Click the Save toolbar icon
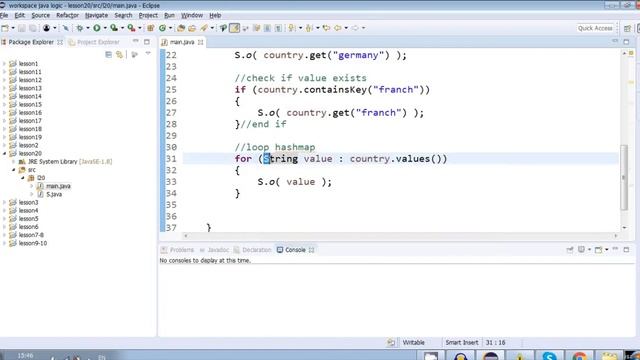 point(22,28)
